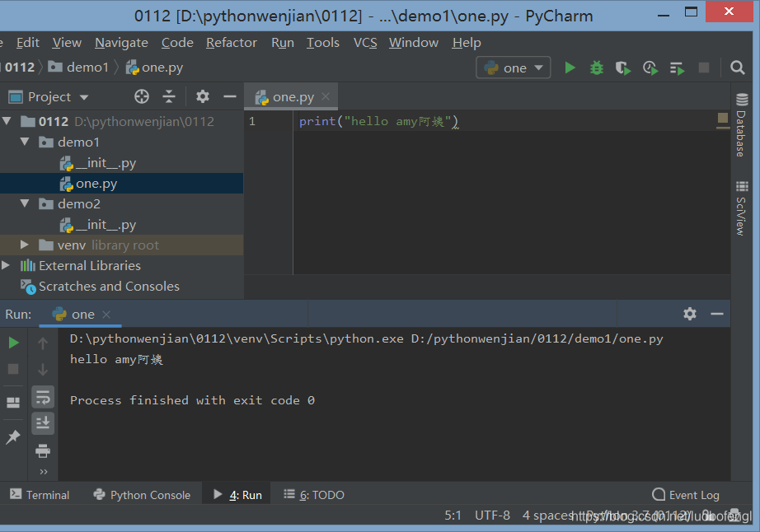Click the restore layout icon in the Run panel
This screenshot has width=760, height=532.
pos(13,402)
